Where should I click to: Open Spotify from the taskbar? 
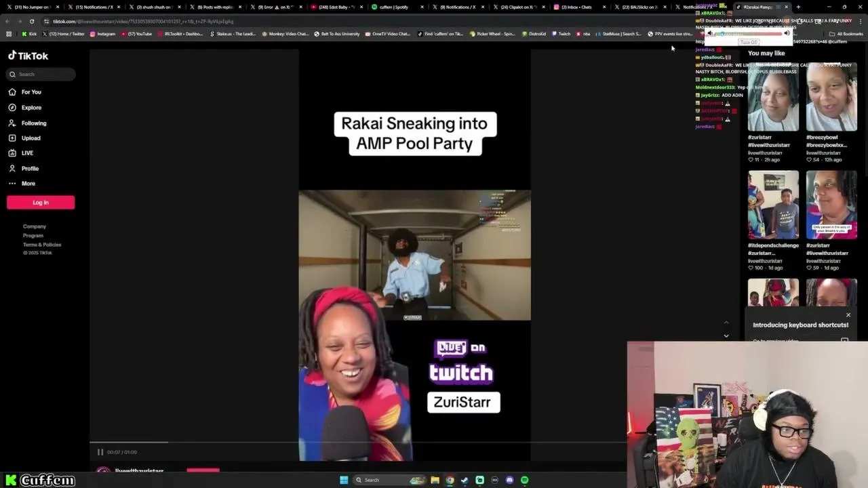pos(524,480)
